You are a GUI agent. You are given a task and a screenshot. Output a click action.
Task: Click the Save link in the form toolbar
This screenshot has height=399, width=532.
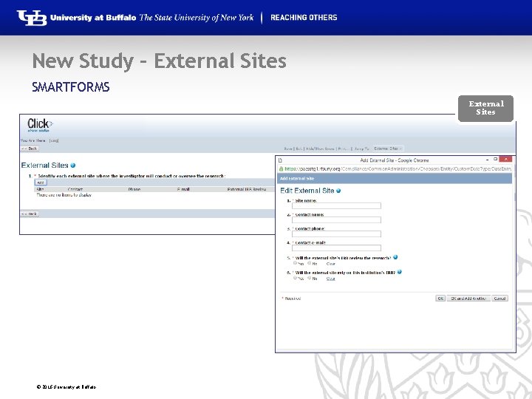(288, 149)
